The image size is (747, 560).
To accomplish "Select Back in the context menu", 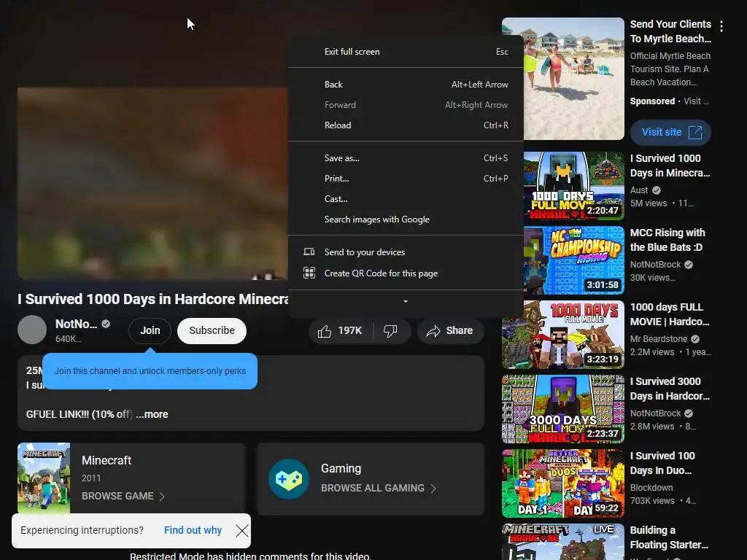I will (406, 85).
